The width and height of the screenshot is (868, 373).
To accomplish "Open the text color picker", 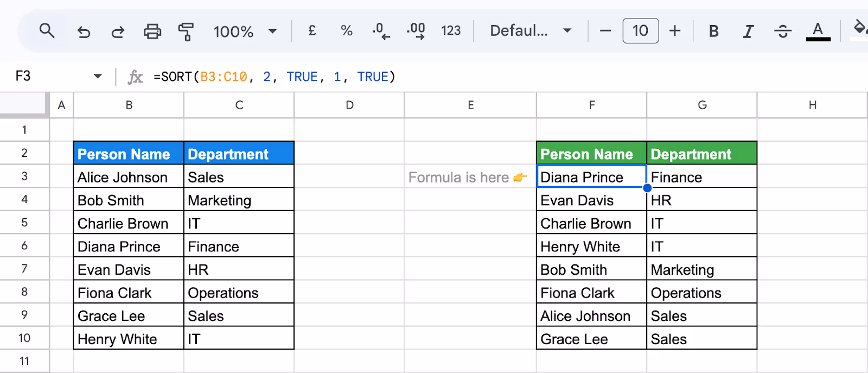I will click(818, 31).
